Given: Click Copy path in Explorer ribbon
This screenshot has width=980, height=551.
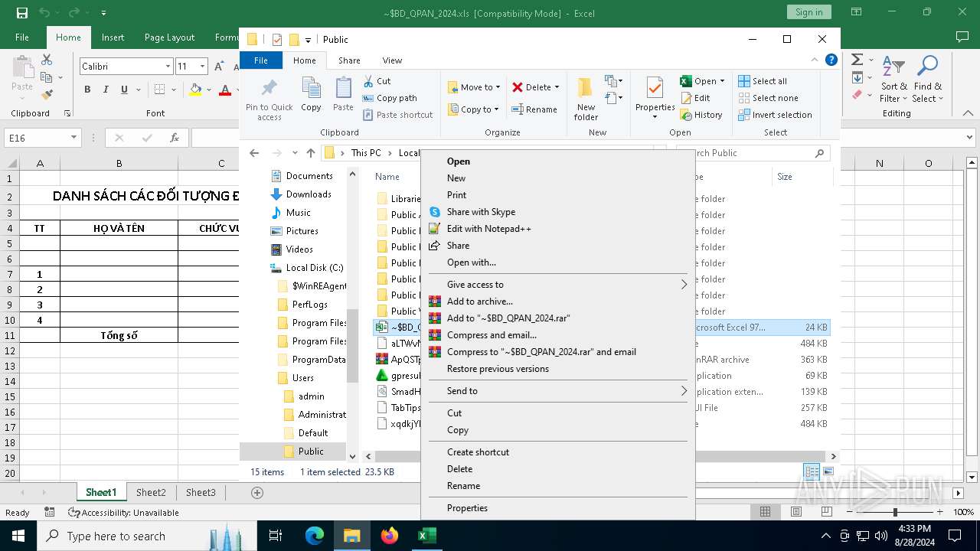Looking at the screenshot, I should (x=390, y=98).
